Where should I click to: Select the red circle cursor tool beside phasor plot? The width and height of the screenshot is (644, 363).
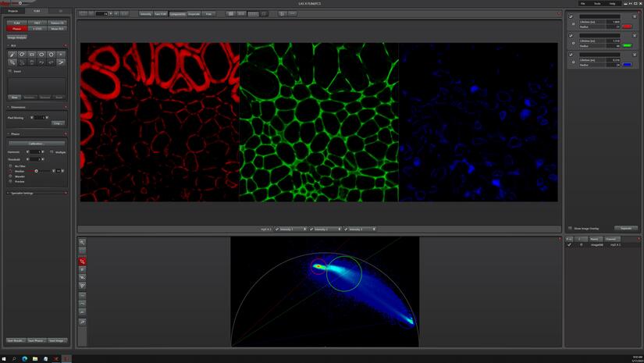(x=82, y=261)
